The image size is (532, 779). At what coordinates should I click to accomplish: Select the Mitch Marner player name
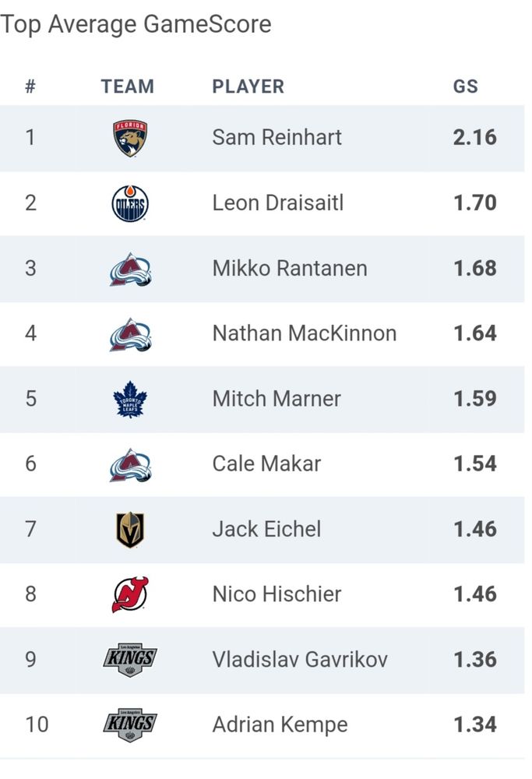tap(277, 398)
